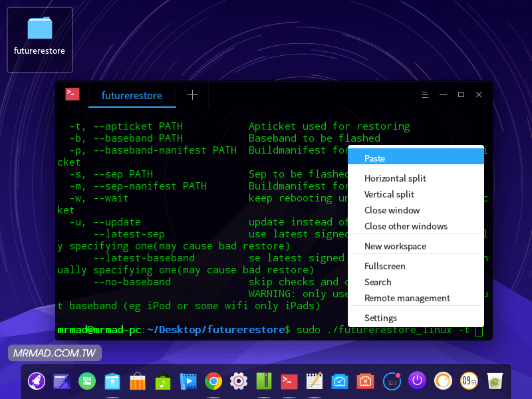Open the text editor notepad icon
This screenshot has height=399, width=532.
click(x=315, y=381)
